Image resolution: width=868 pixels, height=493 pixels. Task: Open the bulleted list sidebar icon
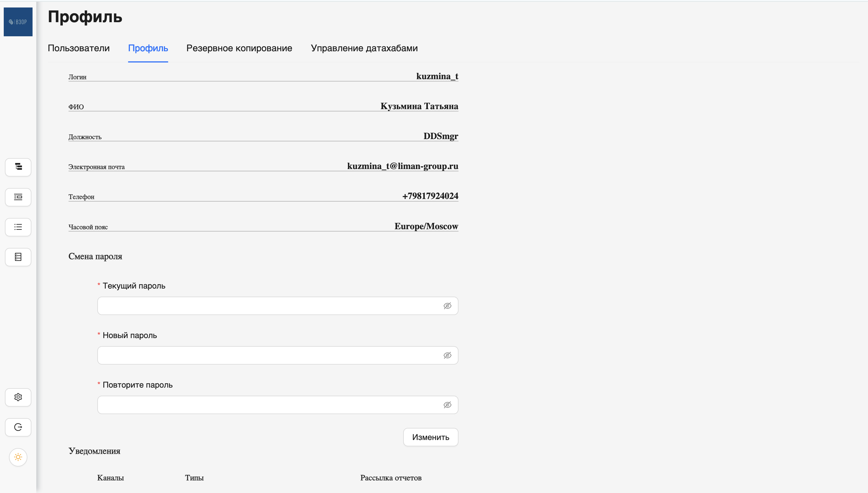pyautogui.click(x=18, y=227)
